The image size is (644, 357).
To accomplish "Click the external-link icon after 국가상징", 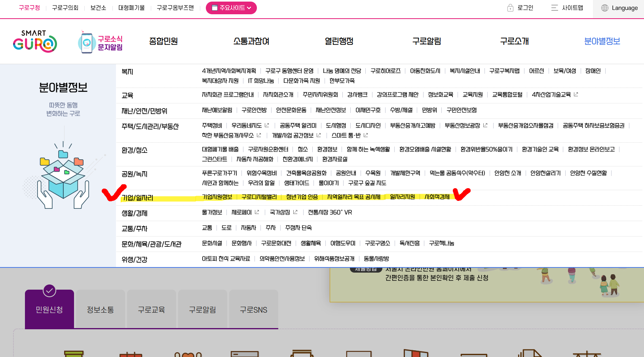I will (x=295, y=212).
